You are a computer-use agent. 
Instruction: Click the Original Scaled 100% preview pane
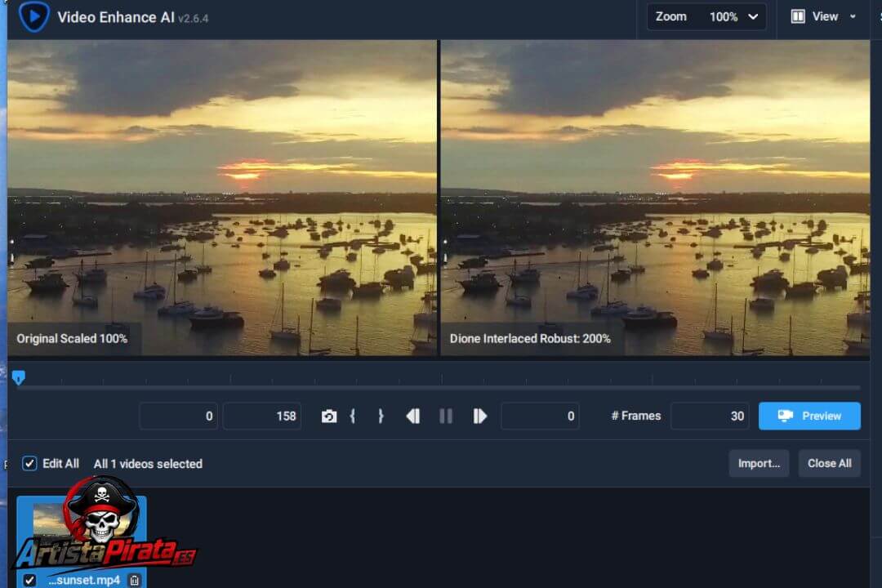pyautogui.click(x=222, y=198)
